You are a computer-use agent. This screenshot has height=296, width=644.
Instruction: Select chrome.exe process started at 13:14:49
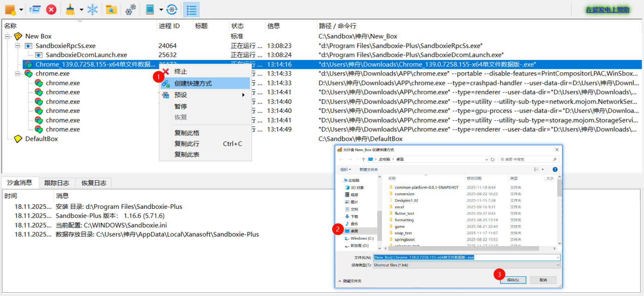pos(63,129)
